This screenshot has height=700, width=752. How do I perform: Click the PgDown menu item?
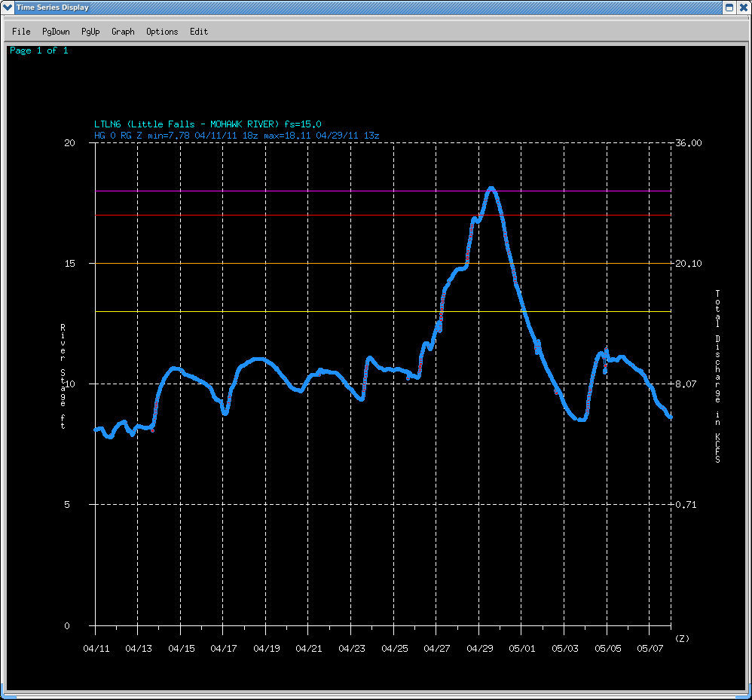(x=56, y=32)
